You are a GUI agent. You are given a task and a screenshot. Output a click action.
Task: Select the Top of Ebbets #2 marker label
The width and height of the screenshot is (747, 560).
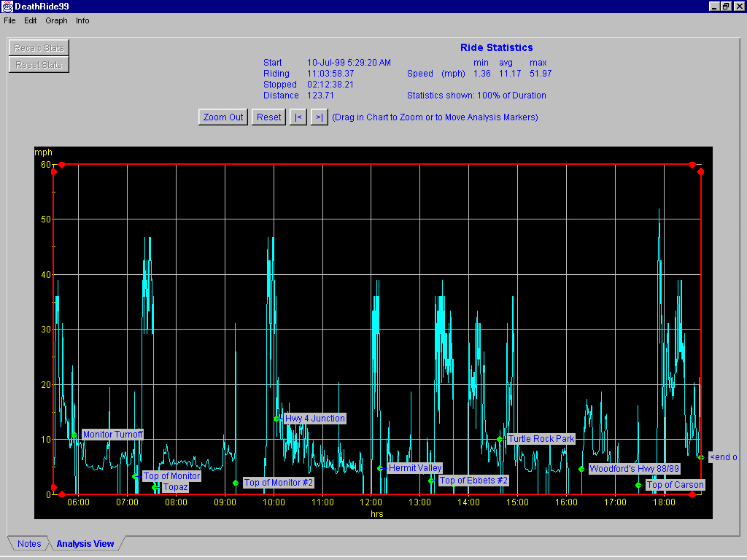(473, 480)
